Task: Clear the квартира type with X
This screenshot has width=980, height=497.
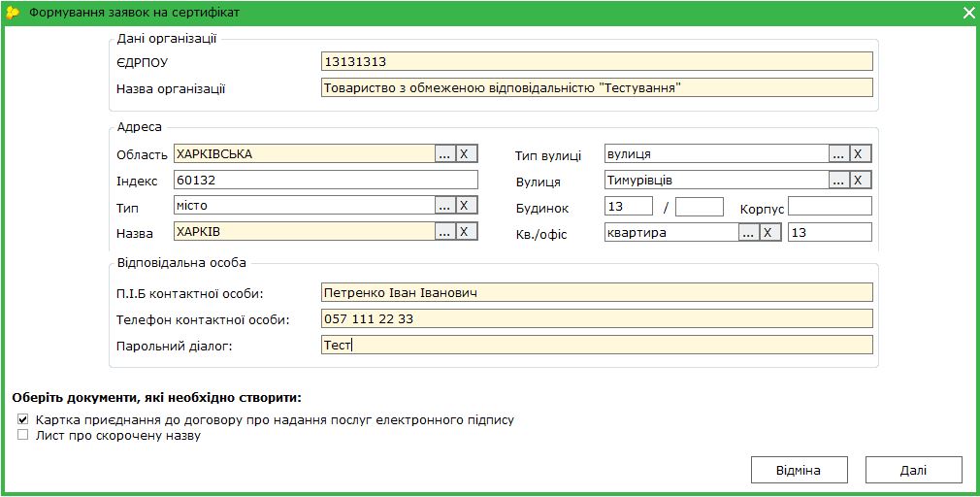Action: pyautogui.click(x=769, y=233)
